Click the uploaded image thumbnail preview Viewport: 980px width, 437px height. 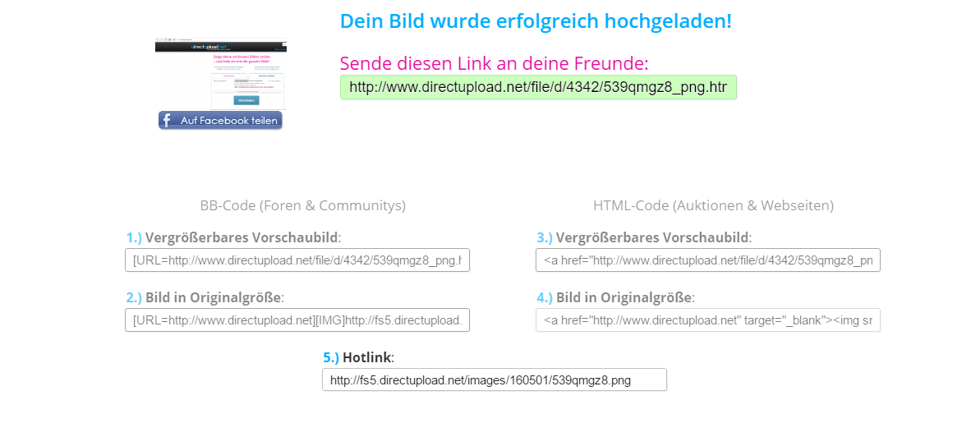[221, 75]
